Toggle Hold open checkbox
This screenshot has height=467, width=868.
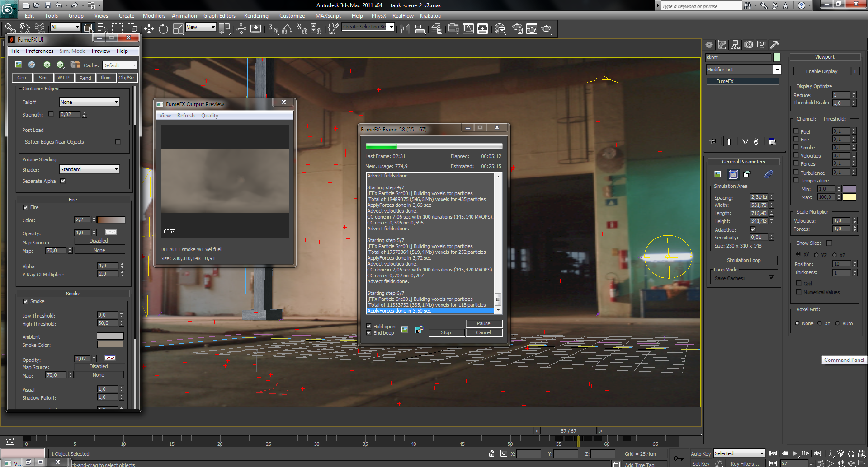[x=368, y=326]
